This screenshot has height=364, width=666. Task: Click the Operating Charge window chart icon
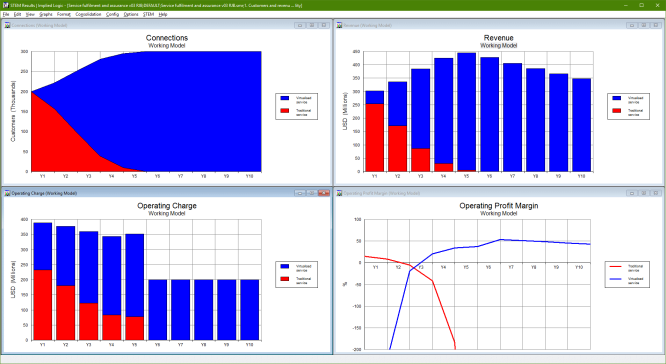coord(7,193)
